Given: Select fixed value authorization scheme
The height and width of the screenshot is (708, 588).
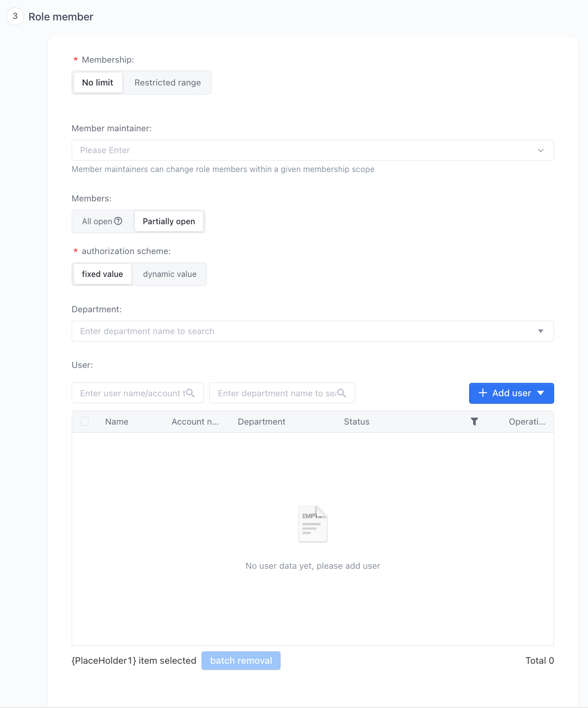Looking at the screenshot, I should pos(102,274).
